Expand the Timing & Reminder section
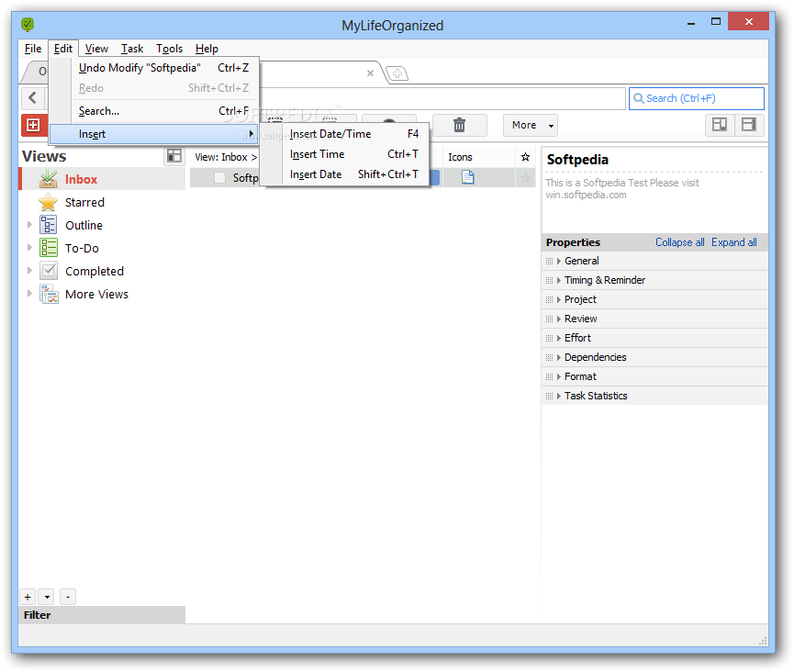The width and height of the screenshot is (794, 672). tap(558, 281)
